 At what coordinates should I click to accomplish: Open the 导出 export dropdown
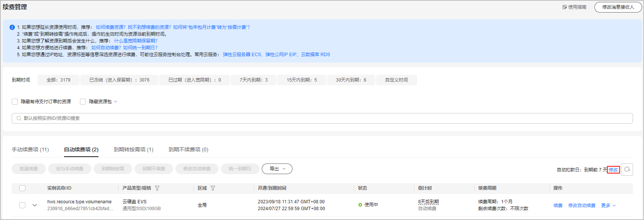coord(277,169)
